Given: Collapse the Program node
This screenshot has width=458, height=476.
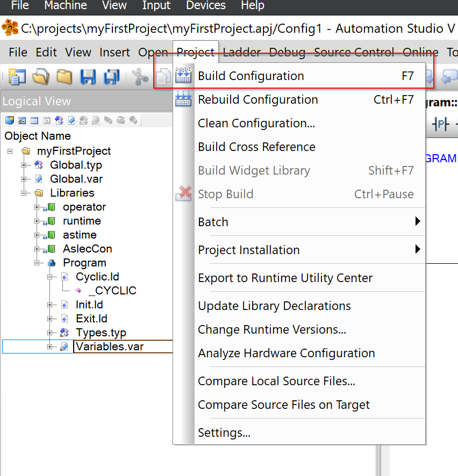Looking at the screenshot, I should [37, 263].
